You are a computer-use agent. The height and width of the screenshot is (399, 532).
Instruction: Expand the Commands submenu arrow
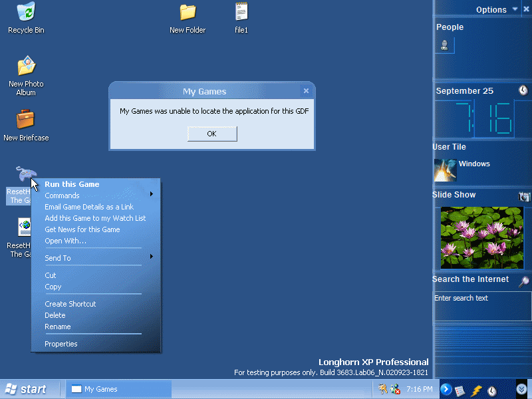click(152, 194)
